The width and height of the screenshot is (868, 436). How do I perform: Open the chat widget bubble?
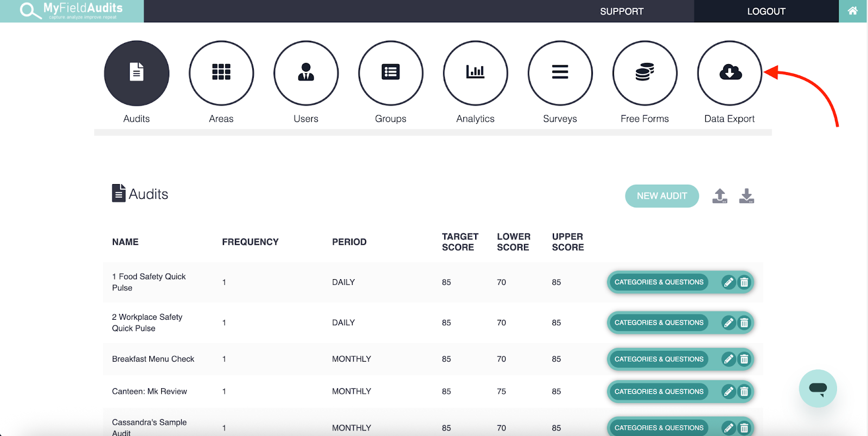[818, 388]
